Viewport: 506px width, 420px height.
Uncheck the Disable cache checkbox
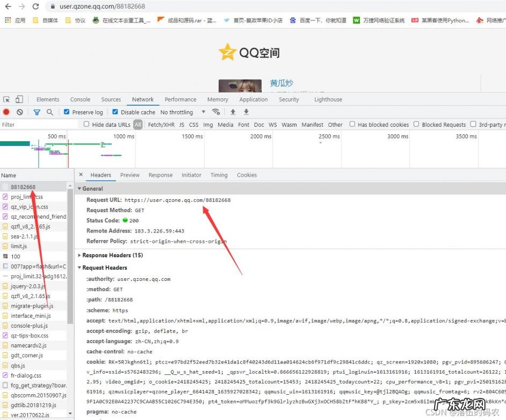(115, 112)
